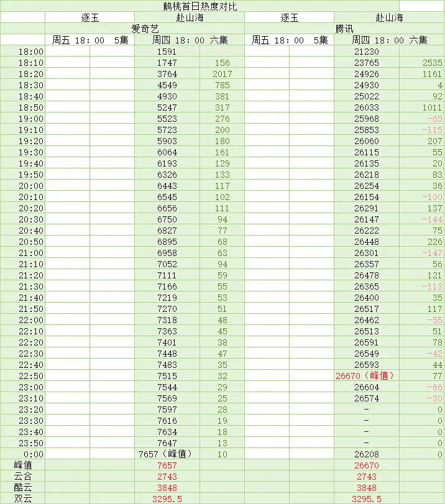Select the negative change -65
Viewport: 445px width, 504px height.
pyautogui.click(x=434, y=119)
